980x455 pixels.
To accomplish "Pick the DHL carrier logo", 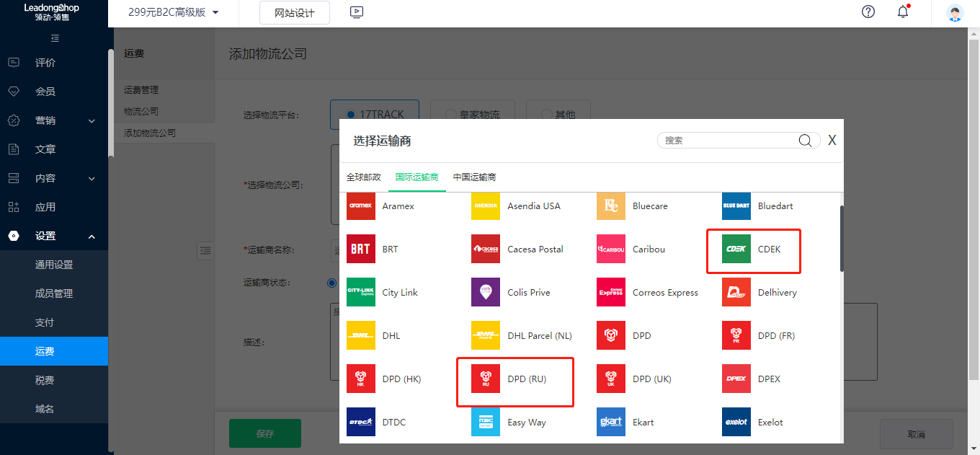I will click(360, 336).
